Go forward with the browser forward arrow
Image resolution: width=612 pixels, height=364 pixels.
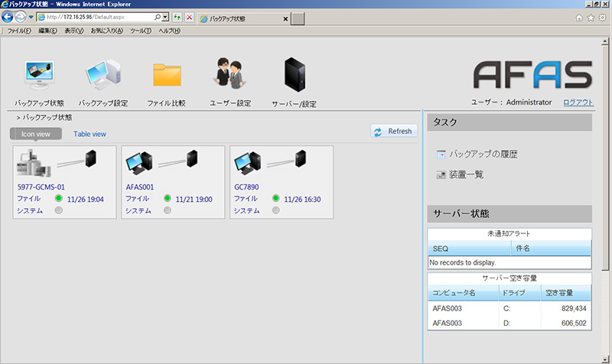tap(21, 17)
